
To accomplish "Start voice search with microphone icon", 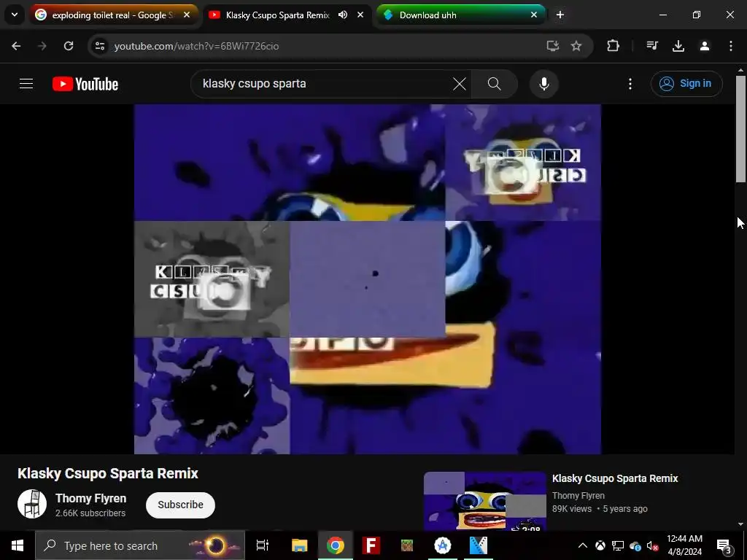I will coord(543,84).
